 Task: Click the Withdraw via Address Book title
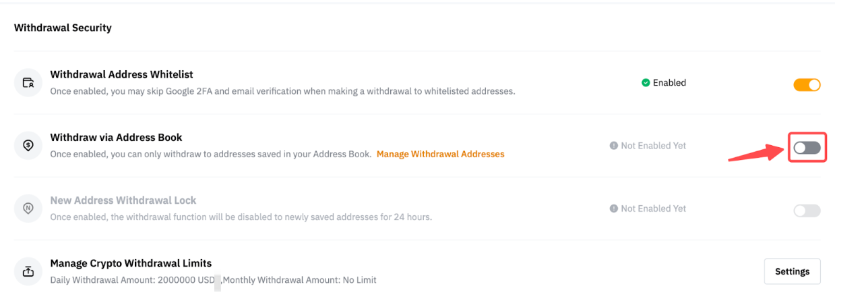click(116, 137)
